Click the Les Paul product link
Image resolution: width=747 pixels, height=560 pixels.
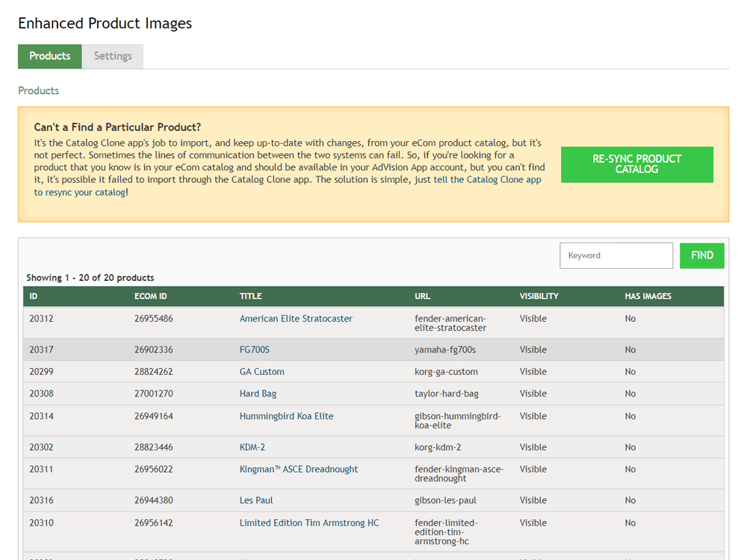point(256,500)
